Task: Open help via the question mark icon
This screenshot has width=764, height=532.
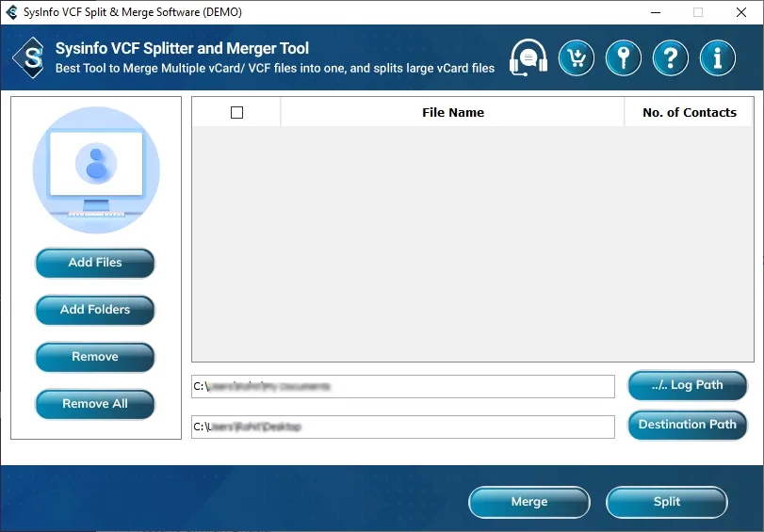Action: (x=671, y=58)
